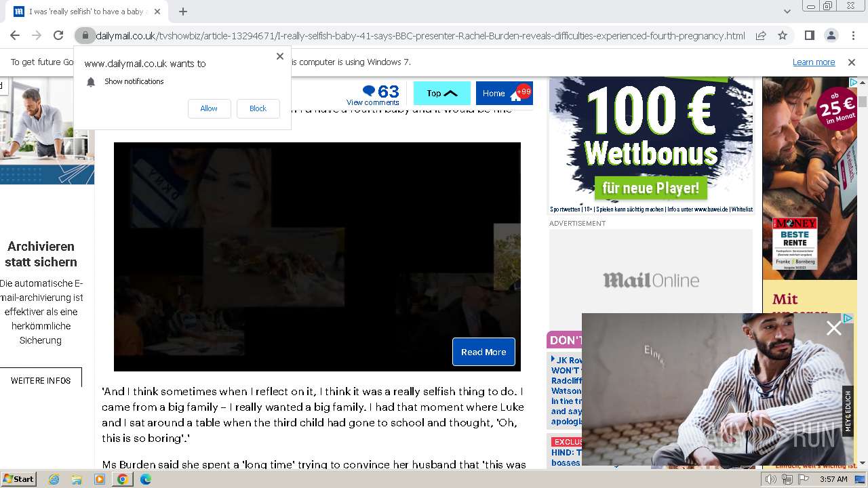Expand the tab search dropdown arrow
Viewport: 868px width, 488px height.
tap(787, 12)
